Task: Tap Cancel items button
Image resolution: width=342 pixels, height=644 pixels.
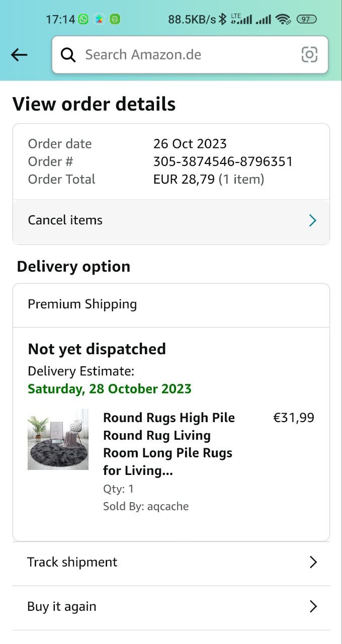Action: 65,220
